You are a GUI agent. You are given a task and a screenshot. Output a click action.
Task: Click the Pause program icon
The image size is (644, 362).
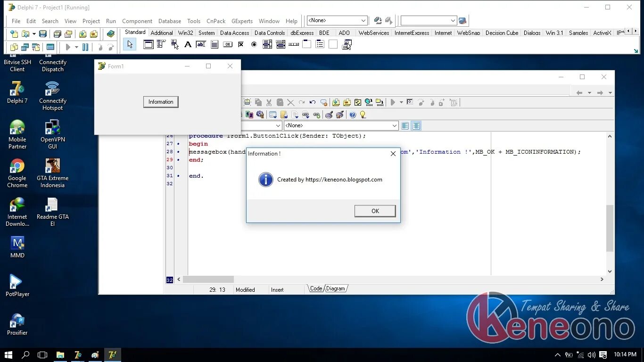pos(85,47)
